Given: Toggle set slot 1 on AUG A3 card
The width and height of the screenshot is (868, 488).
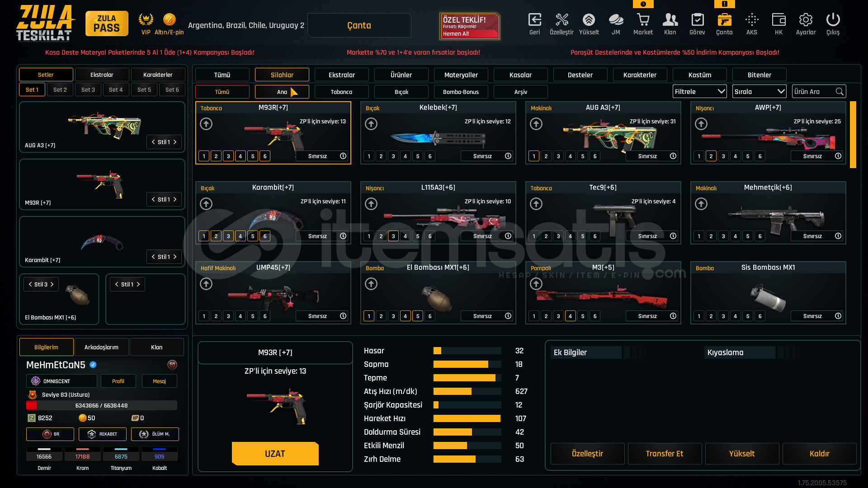Looking at the screenshot, I should point(534,156).
